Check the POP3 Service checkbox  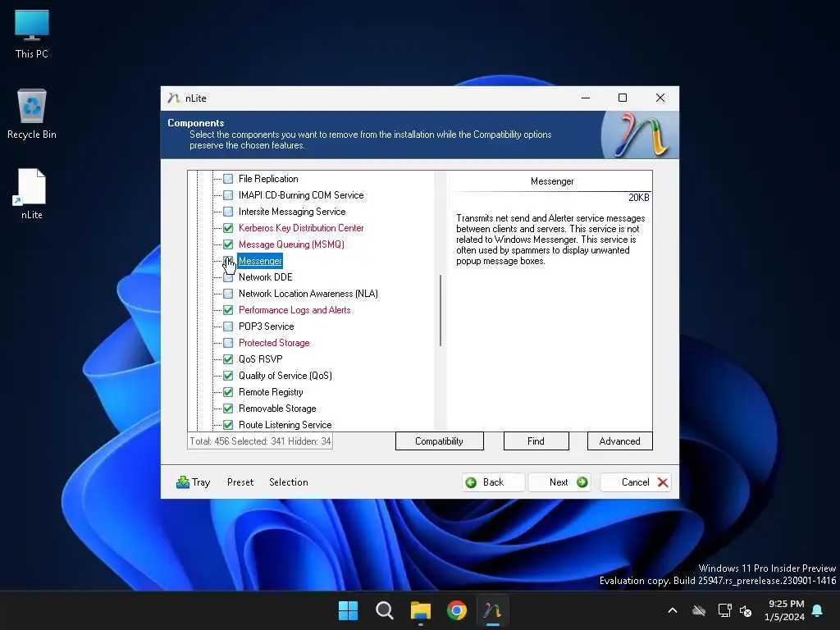pos(228,326)
